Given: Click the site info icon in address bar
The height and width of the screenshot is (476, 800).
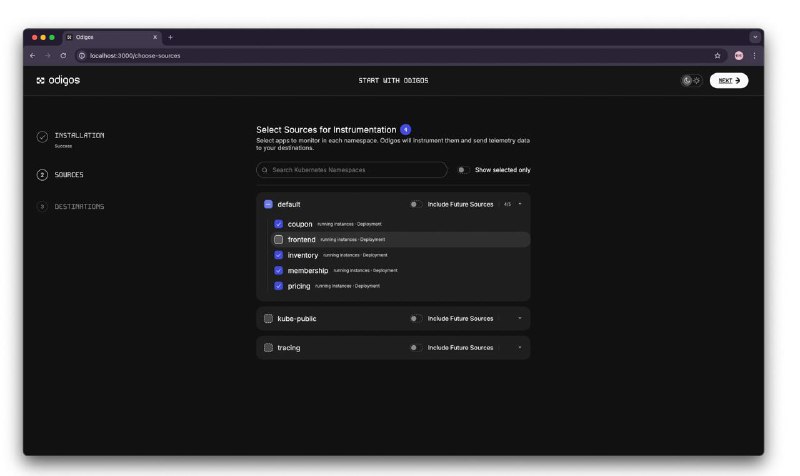Looking at the screenshot, I should coord(82,56).
